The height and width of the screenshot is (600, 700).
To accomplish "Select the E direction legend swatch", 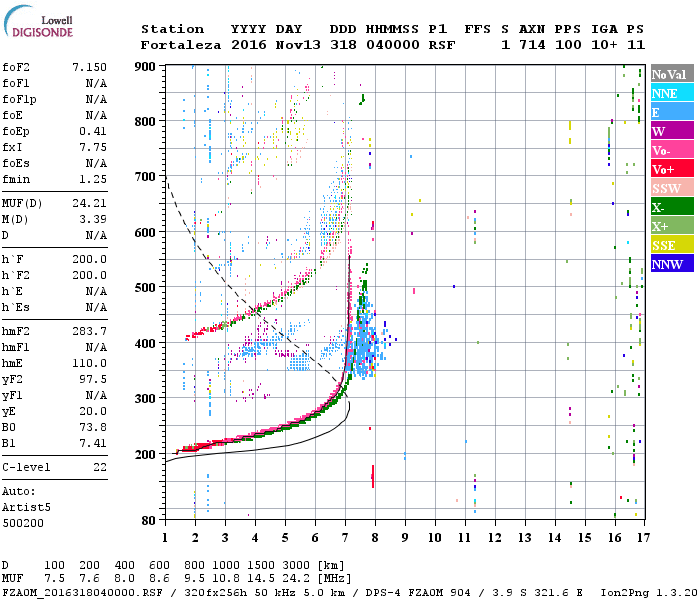I will tap(672, 112).
